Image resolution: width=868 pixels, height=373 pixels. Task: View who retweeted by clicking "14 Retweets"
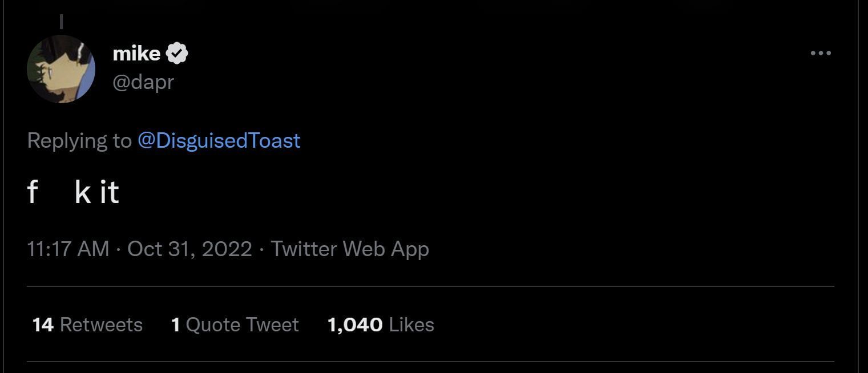[x=87, y=324]
